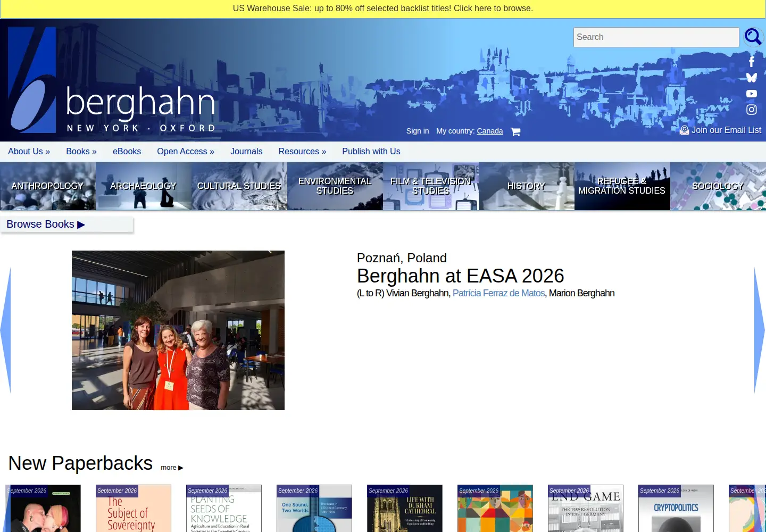The height and width of the screenshot is (532, 766).
Task: Select the Archaeology subject tile
Action: 144,186
